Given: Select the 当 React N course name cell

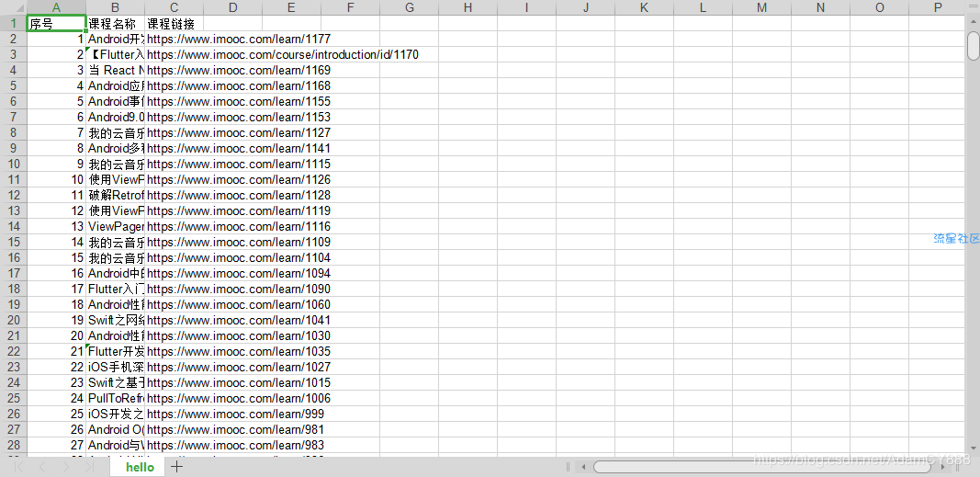Looking at the screenshot, I should click(115, 71).
